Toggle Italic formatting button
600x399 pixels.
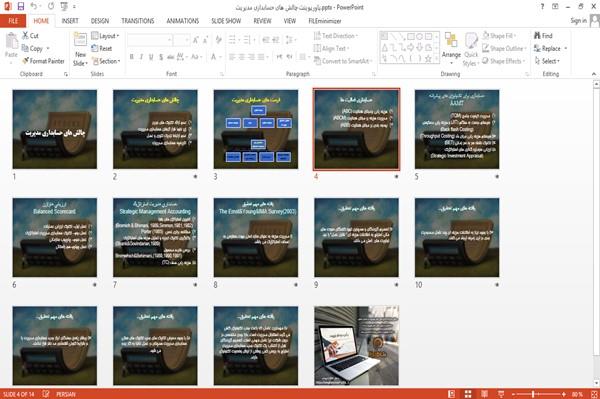pos(141,57)
